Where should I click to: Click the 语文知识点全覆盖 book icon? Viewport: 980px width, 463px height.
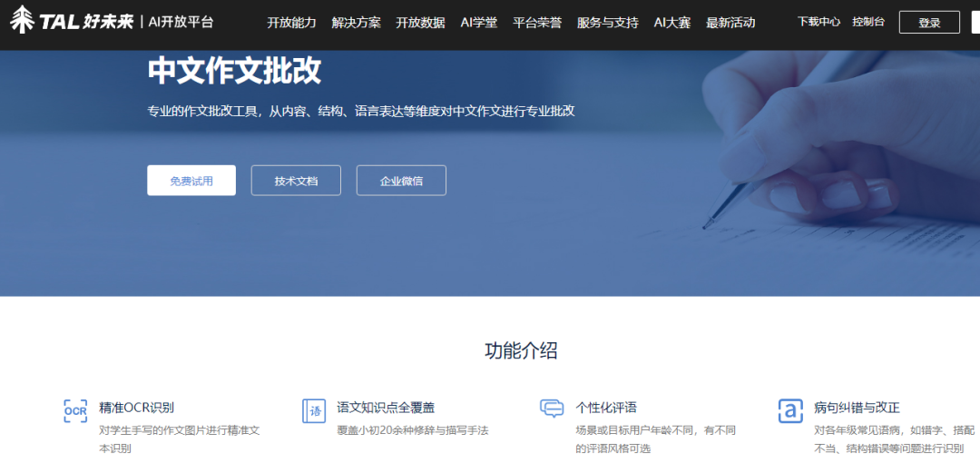click(314, 410)
